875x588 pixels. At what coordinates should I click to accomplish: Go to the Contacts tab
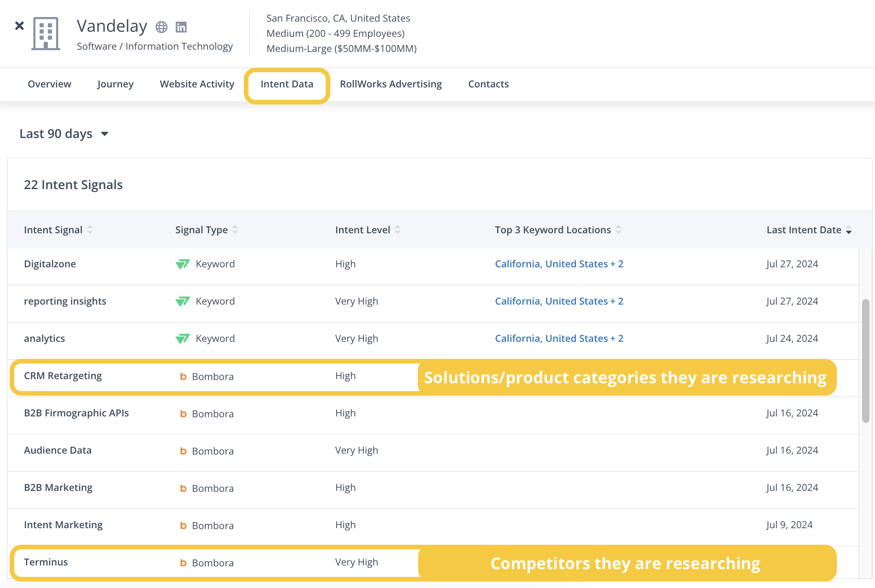tap(488, 84)
